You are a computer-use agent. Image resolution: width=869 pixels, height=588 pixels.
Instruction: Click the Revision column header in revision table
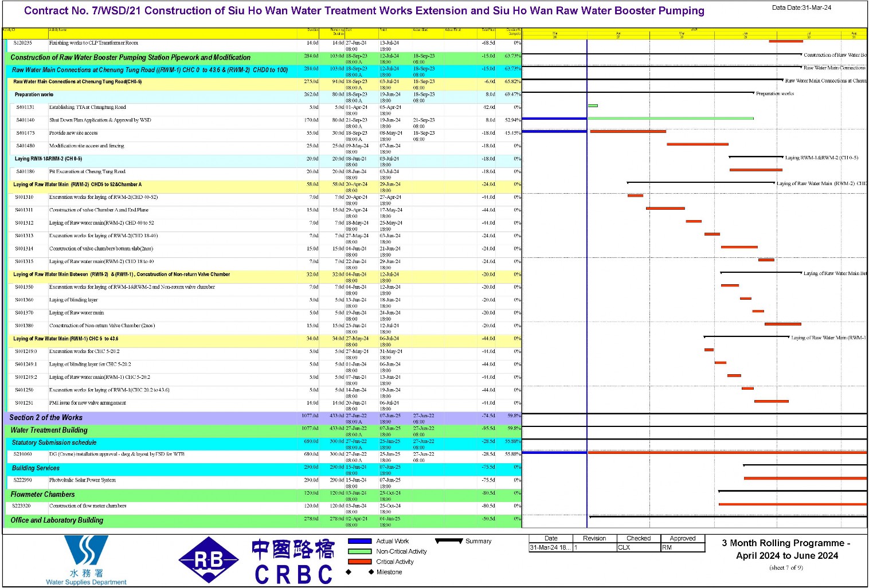(x=594, y=538)
